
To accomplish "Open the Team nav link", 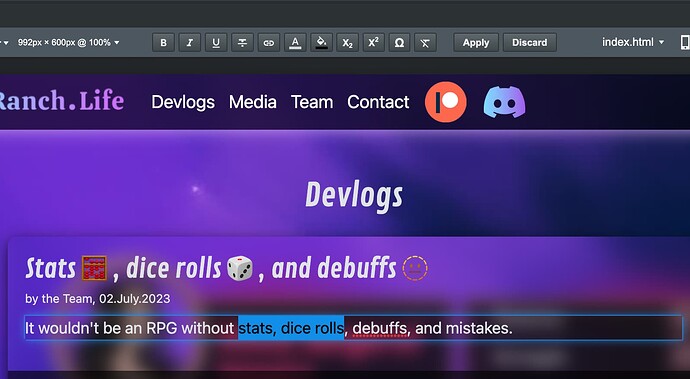I will pyautogui.click(x=312, y=102).
